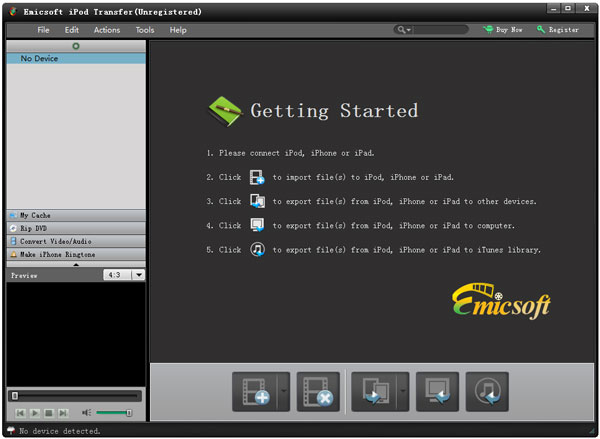
Task: Mute the preview speaker icon
Action: coord(86,412)
